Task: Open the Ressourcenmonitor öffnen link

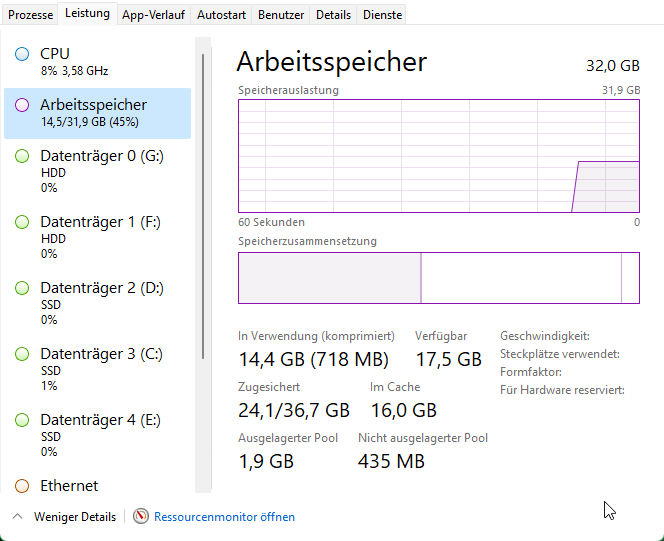Action: pos(224,517)
